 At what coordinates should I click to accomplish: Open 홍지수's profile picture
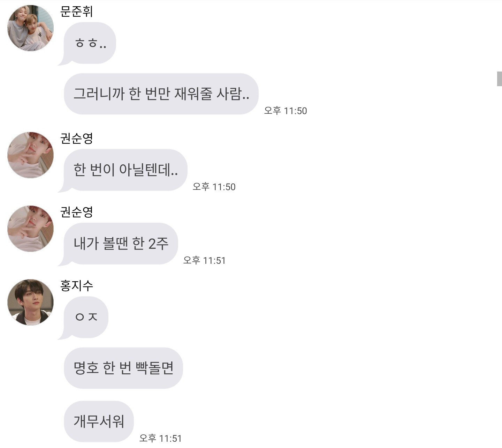[31, 302]
